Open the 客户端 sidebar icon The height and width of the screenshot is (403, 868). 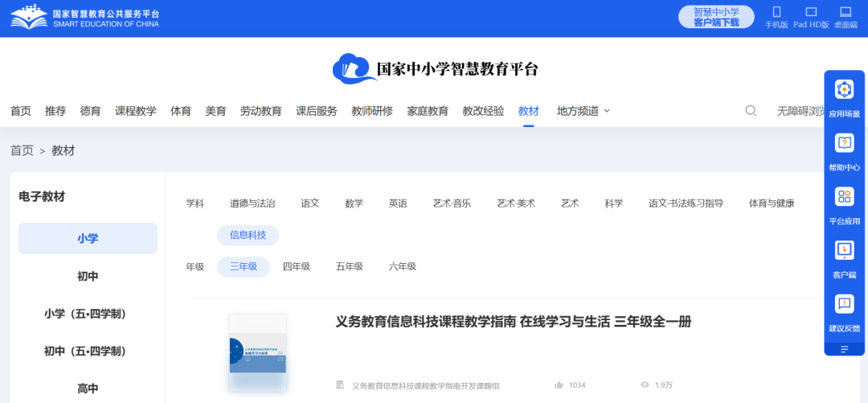click(844, 250)
